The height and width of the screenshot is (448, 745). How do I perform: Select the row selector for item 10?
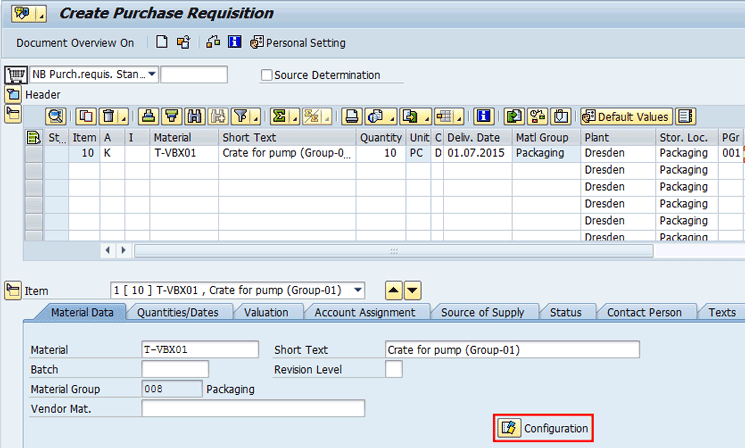point(34,154)
